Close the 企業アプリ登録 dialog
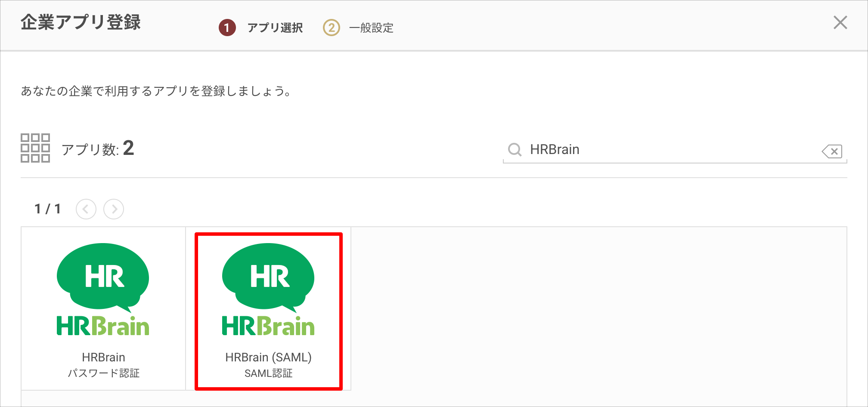The height and width of the screenshot is (407, 868). click(x=840, y=22)
